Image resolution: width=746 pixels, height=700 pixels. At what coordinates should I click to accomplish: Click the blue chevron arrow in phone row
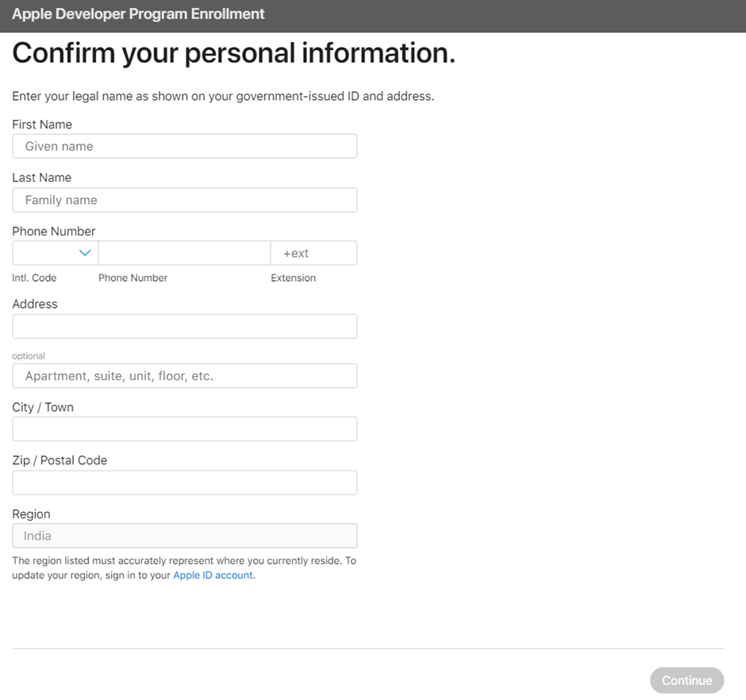pos(85,253)
